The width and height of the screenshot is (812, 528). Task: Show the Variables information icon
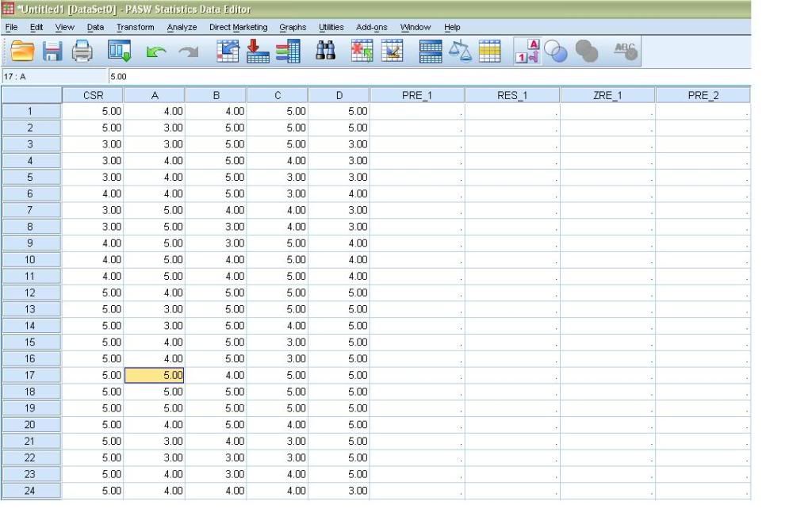288,52
